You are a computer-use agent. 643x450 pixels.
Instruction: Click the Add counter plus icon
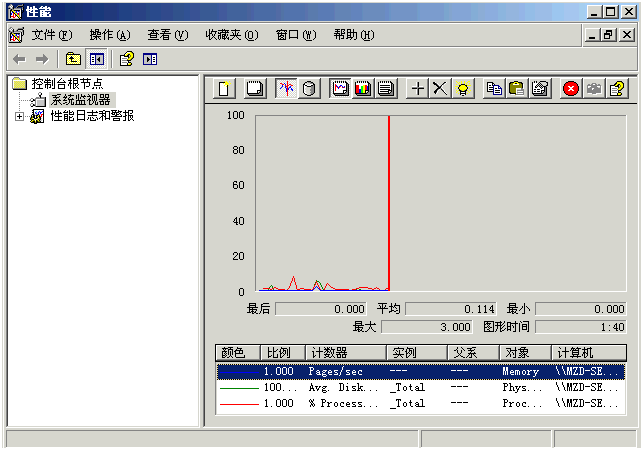pos(417,88)
